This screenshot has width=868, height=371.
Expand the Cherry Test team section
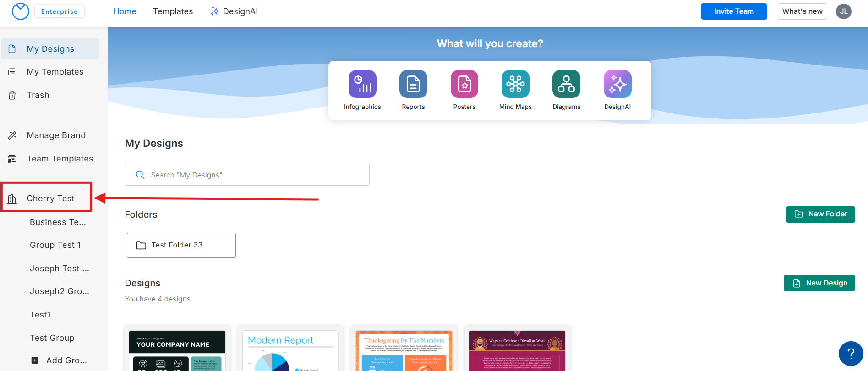50,199
